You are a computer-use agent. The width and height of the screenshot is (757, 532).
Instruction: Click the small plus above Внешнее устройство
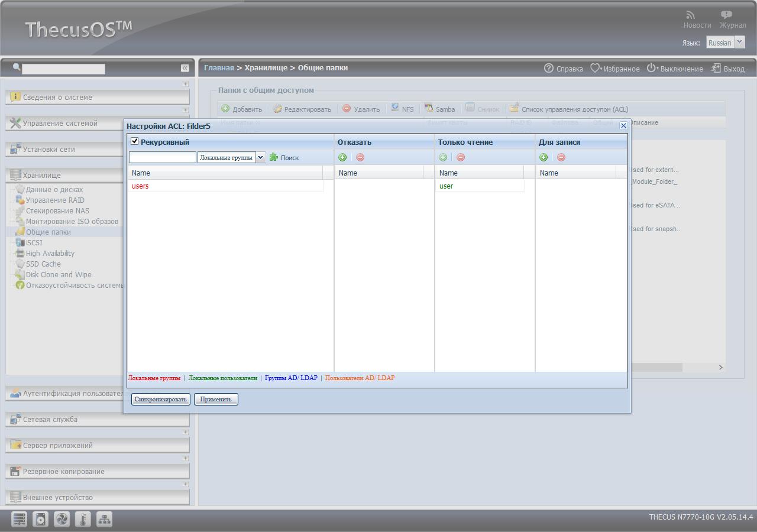(x=186, y=484)
